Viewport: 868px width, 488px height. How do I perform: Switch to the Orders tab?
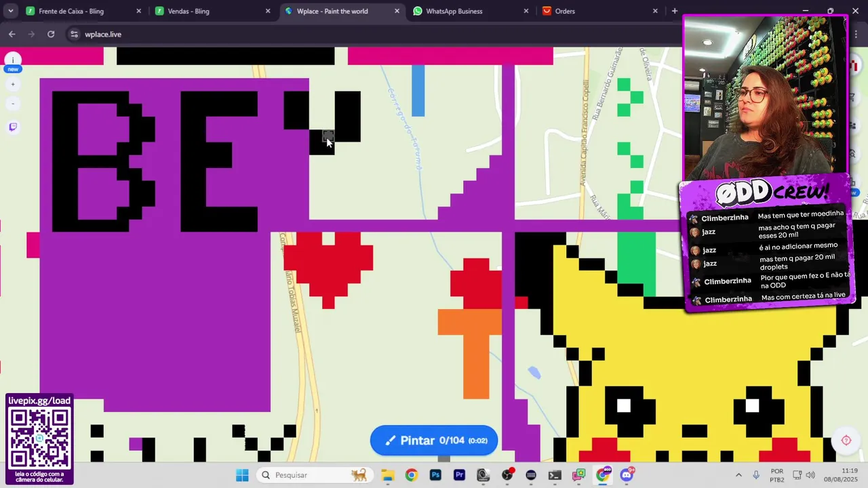tap(600, 11)
